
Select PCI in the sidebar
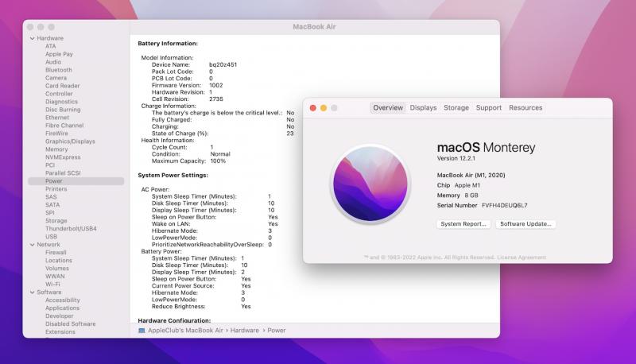click(50, 165)
